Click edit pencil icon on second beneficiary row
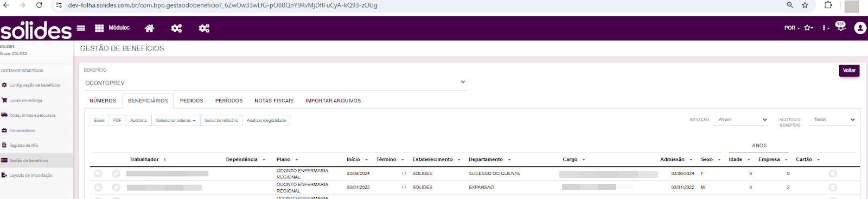868x199 pixels. tap(116, 187)
